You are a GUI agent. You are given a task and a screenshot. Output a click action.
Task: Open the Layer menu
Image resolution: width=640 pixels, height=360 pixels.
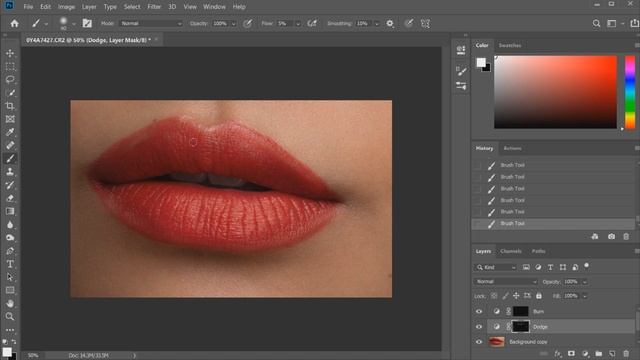click(89, 7)
